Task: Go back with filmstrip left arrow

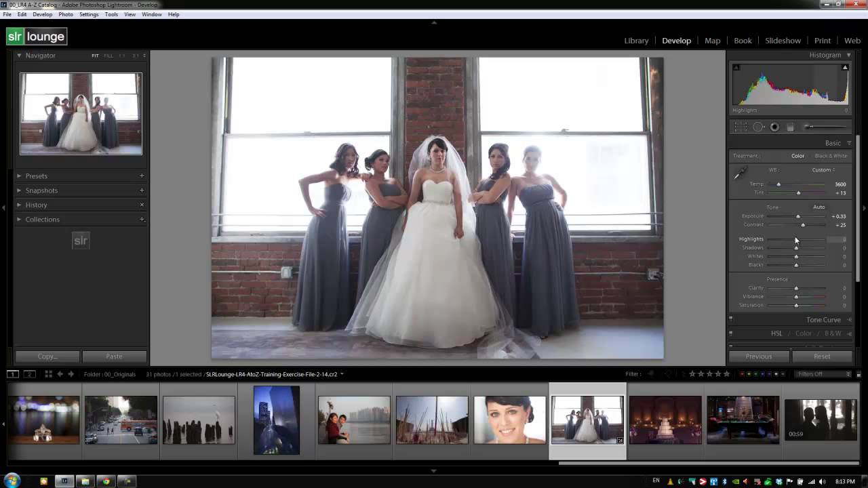Action: [60, 374]
